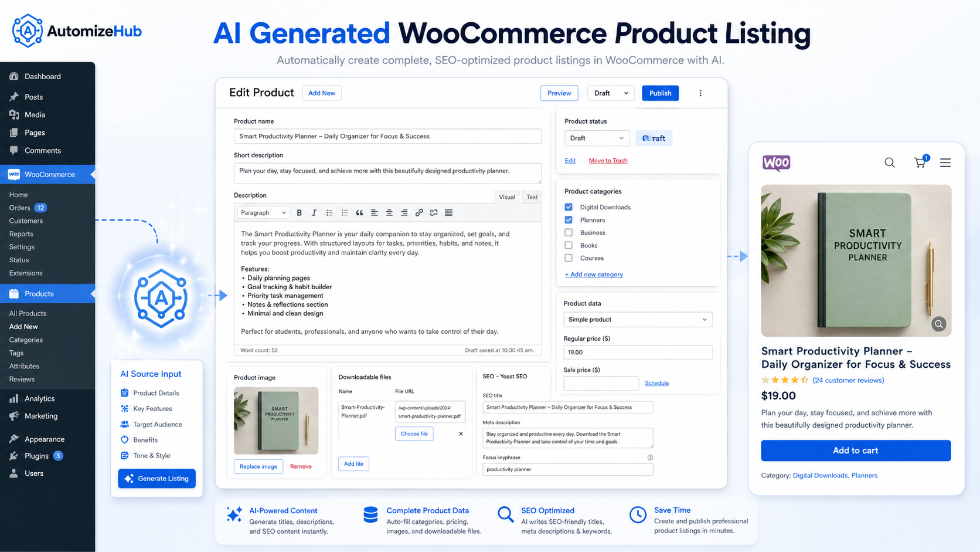
Task: Toggle bold formatting in description editor
Action: pyautogui.click(x=299, y=213)
